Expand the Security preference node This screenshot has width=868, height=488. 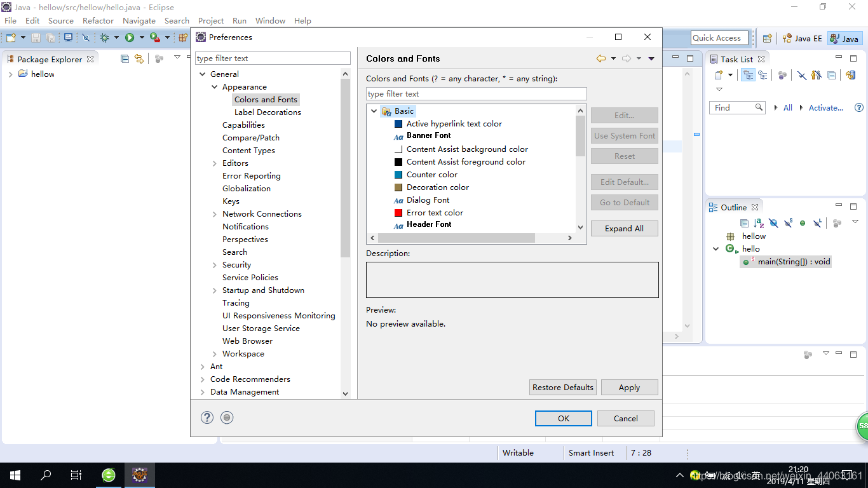[x=215, y=265]
